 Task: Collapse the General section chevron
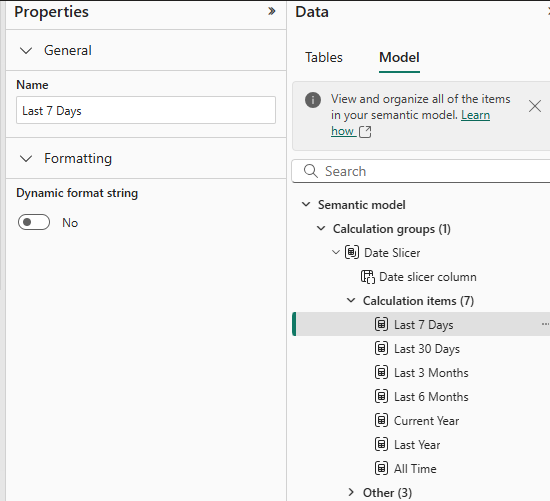26,51
